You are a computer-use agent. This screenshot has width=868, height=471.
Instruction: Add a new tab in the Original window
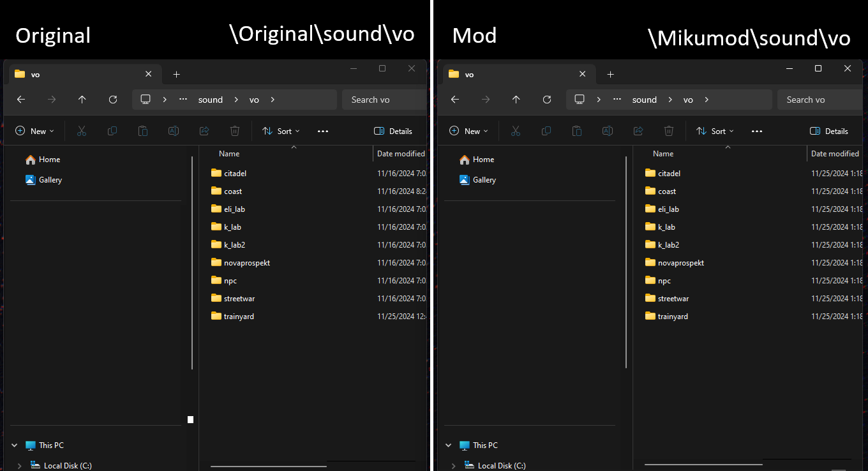(177, 75)
